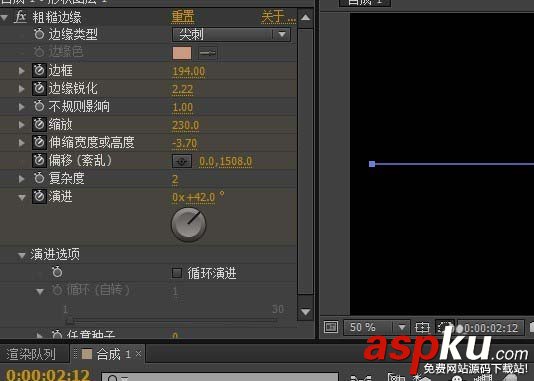Switch to the 渲染队列 tab
The image size is (534, 381).
(31, 354)
